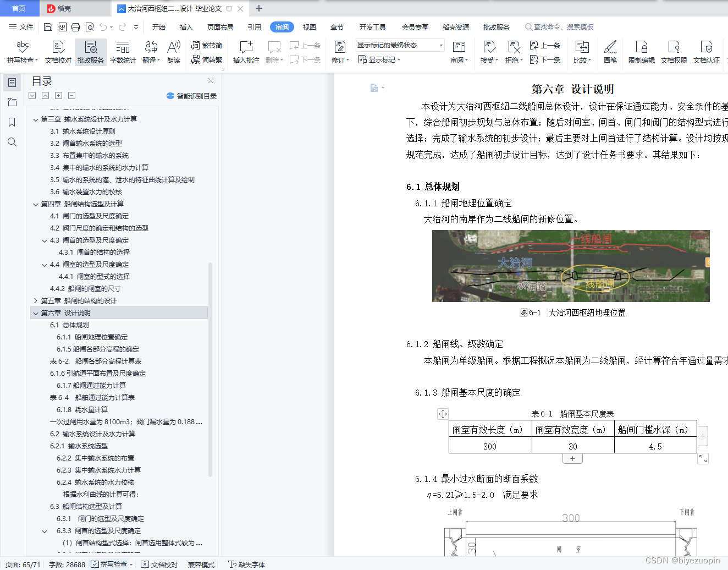Click 文档校对 in the status bar

(x=159, y=564)
